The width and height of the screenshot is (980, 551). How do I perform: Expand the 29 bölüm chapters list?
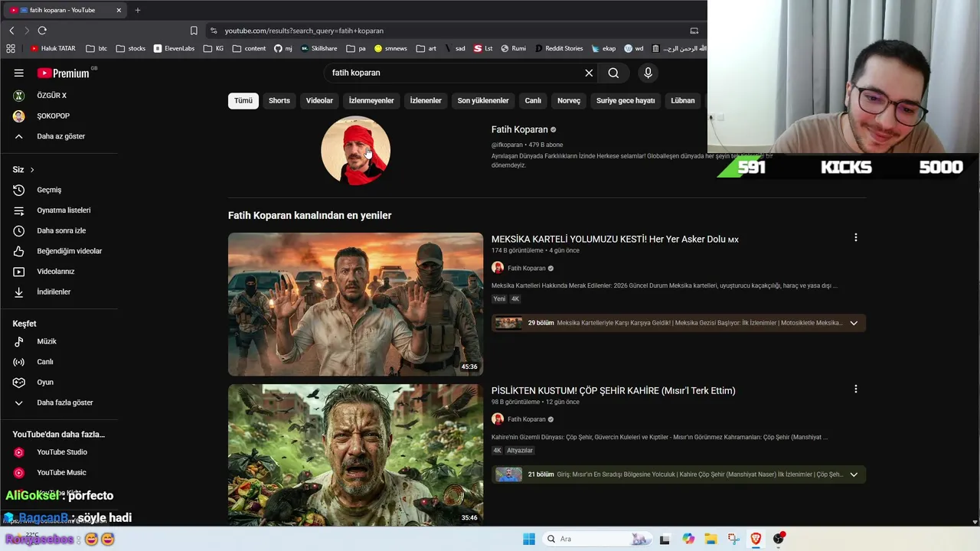point(854,323)
